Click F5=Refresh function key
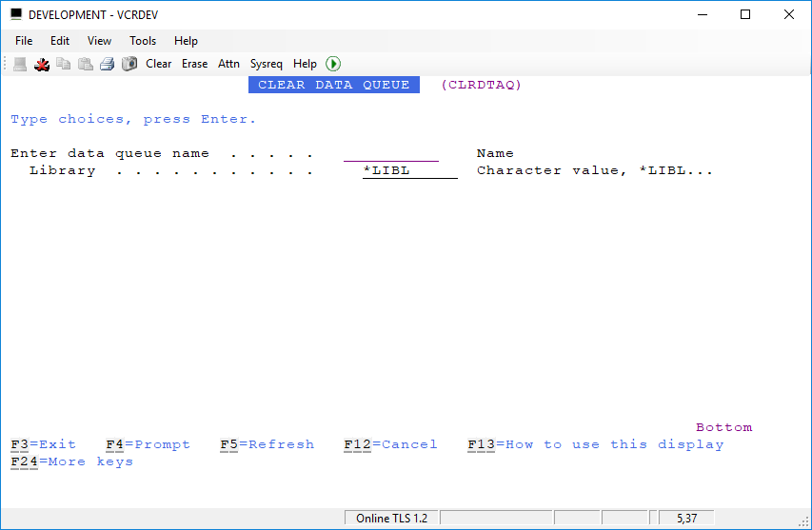This screenshot has height=530, width=812. coord(267,444)
